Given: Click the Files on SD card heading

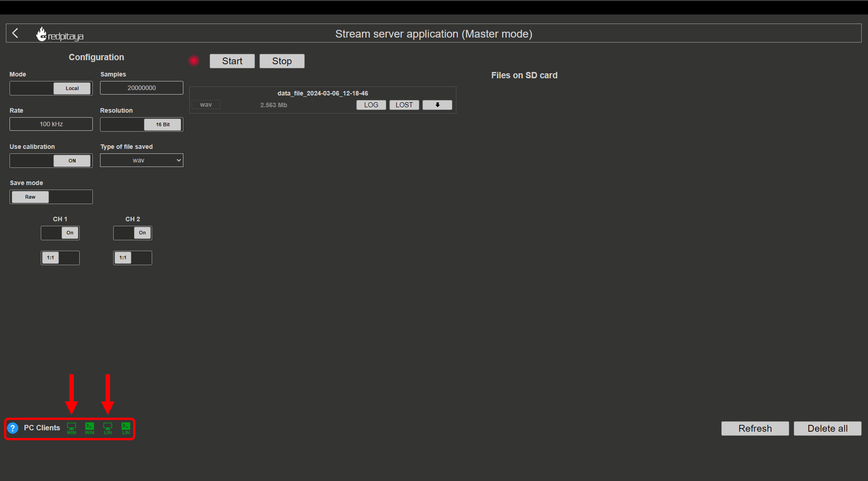Looking at the screenshot, I should click(524, 76).
